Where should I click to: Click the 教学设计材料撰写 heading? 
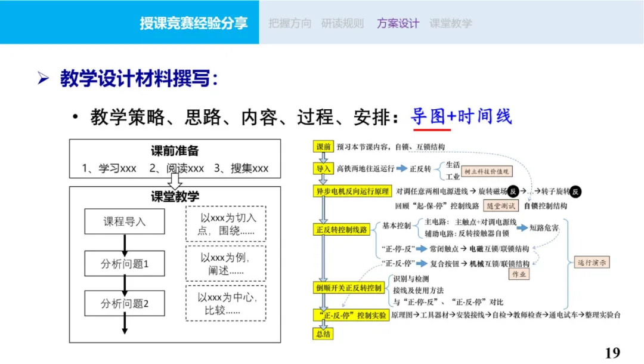pos(139,78)
